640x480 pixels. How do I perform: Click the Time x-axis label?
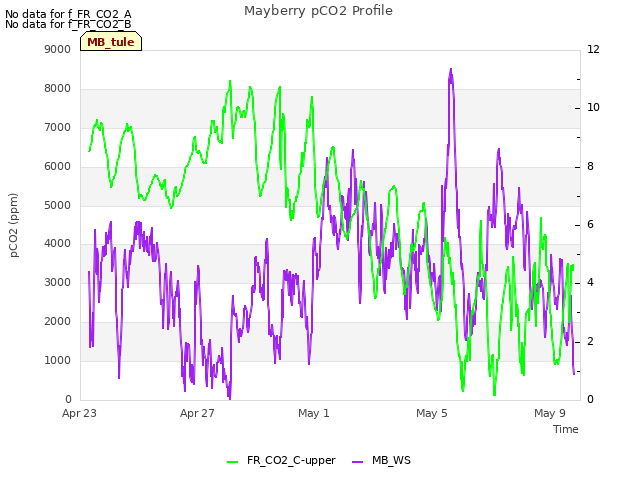point(566,429)
